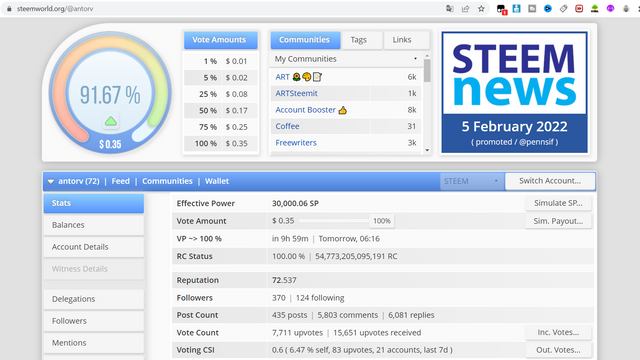Open the ARTSteemit community link
This screenshot has height=360, width=640.
pyautogui.click(x=296, y=93)
